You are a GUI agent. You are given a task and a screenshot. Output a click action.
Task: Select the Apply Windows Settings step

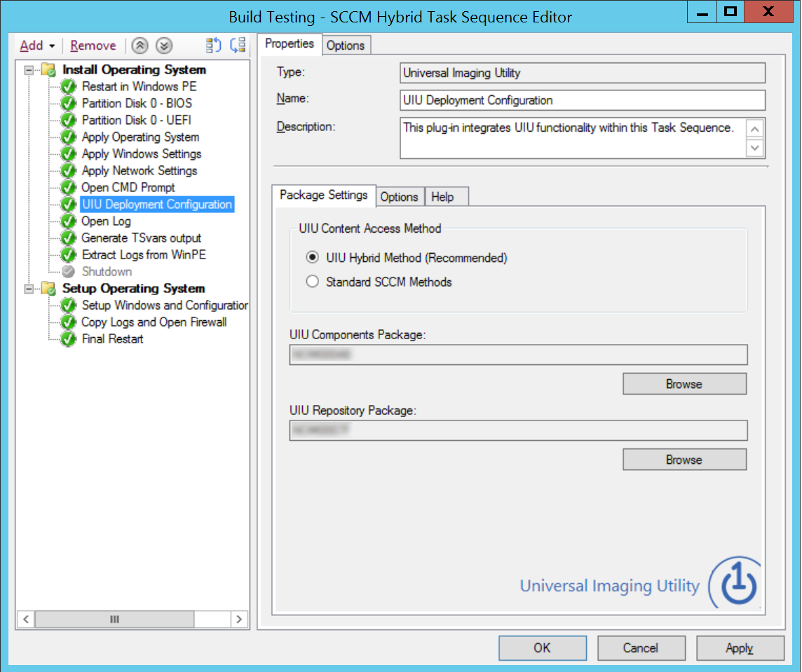coord(142,154)
